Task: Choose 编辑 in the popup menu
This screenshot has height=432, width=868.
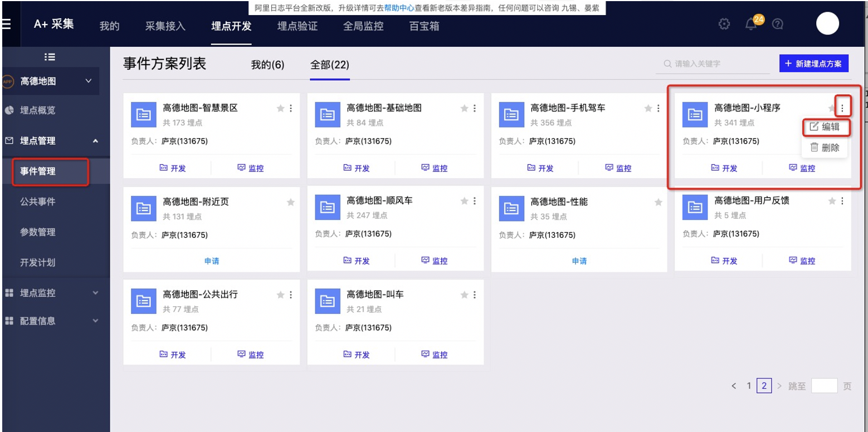Action: point(825,127)
